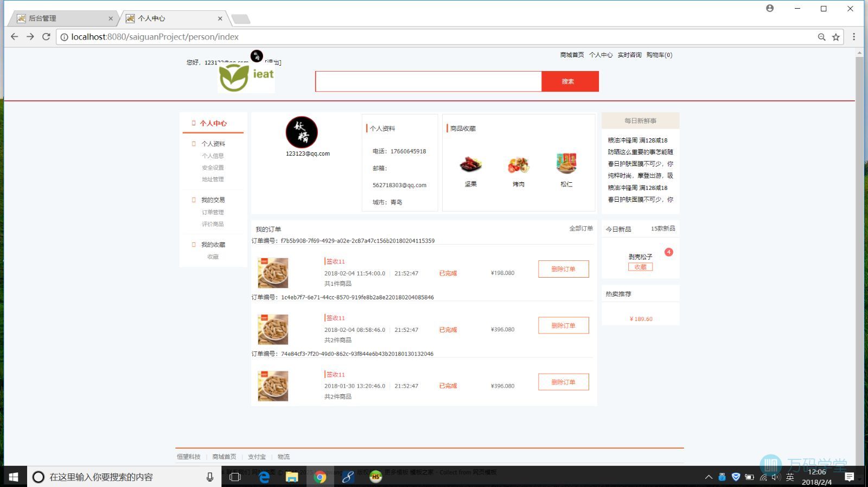Click the red 搜索 search button
Viewport: 868px width, 487px height.
pos(570,81)
